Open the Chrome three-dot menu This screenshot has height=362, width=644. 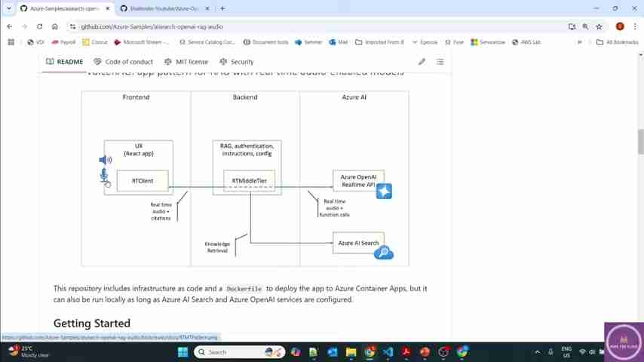(635, 26)
